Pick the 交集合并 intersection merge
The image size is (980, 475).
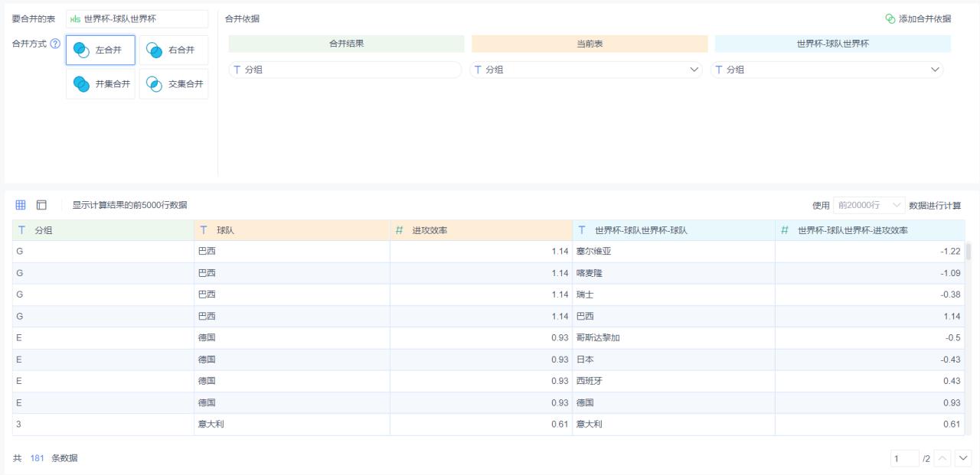[173, 84]
